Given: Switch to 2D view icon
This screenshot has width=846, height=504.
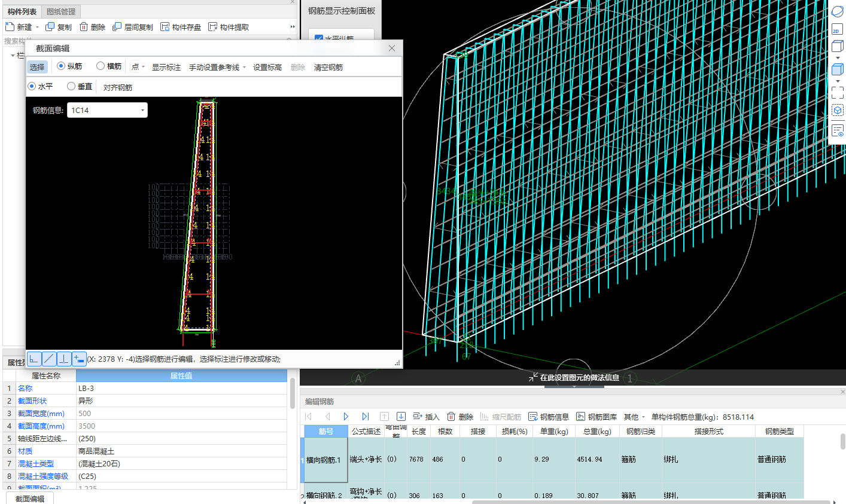Looking at the screenshot, I should point(837,29).
